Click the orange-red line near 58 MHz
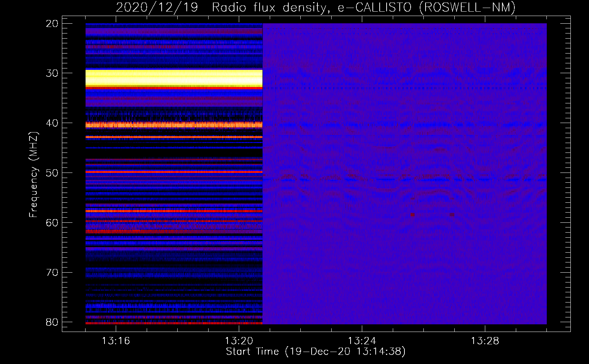589x364 pixels. (x=174, y=211)
